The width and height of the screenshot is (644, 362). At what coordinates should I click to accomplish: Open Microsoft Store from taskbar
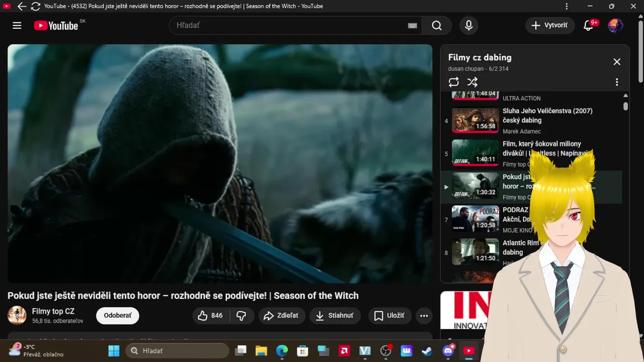click(x=302, y=350)
